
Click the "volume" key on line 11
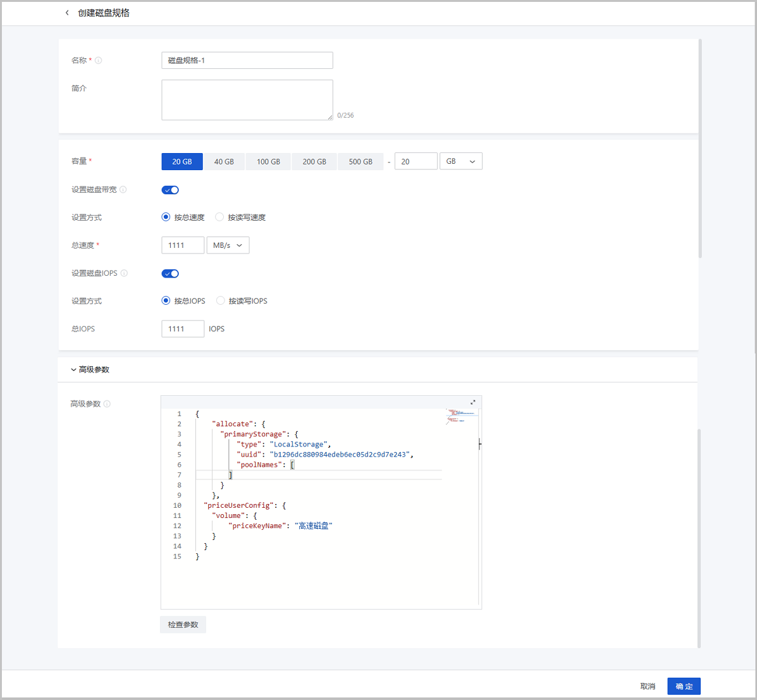[x=228, y=515]
